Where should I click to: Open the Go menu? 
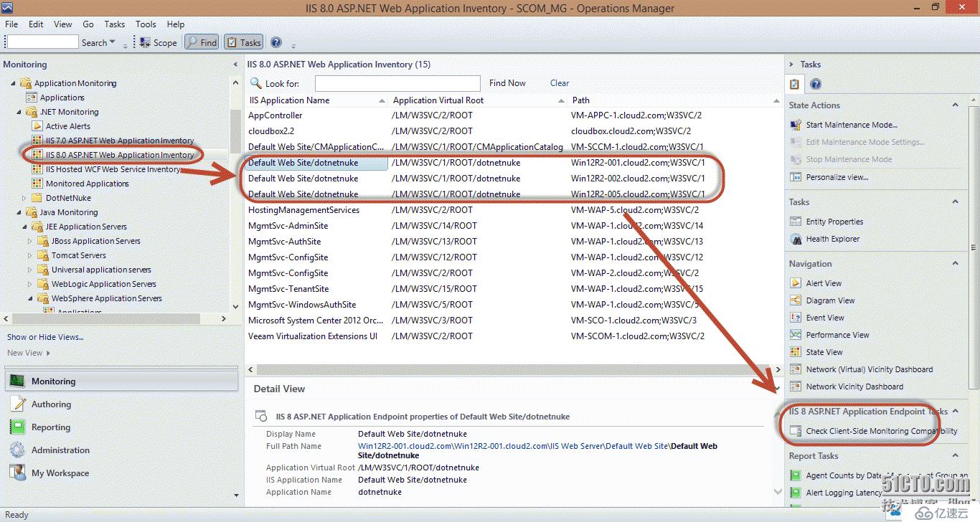click(x=88, y=24)
